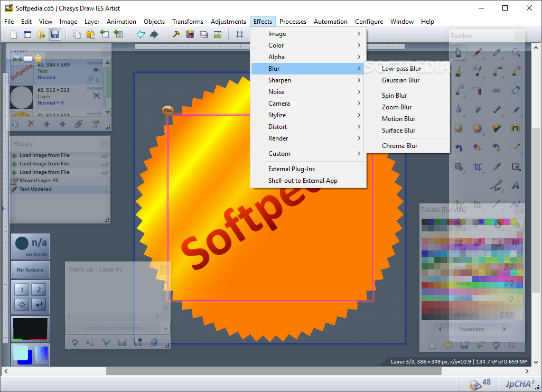Click the layer #2 circle thumbnail
The width and height of the screenshot is (542, 392).
point(22,97)
